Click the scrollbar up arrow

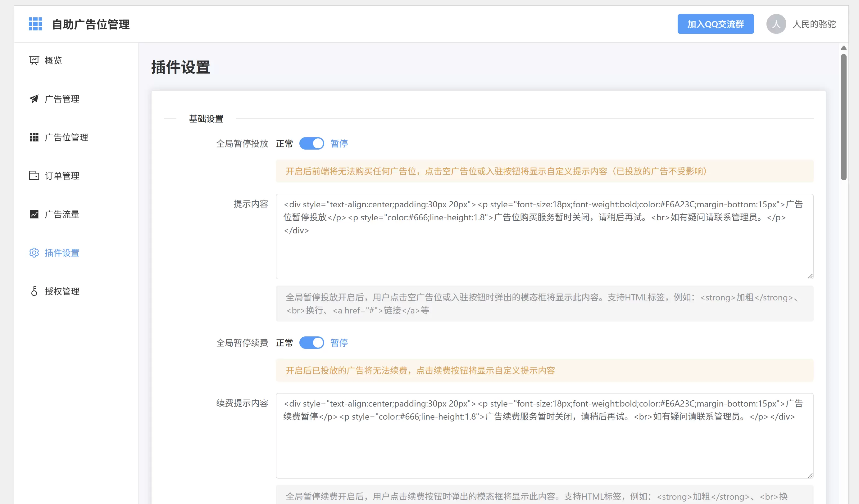click(x=844, y=48)
